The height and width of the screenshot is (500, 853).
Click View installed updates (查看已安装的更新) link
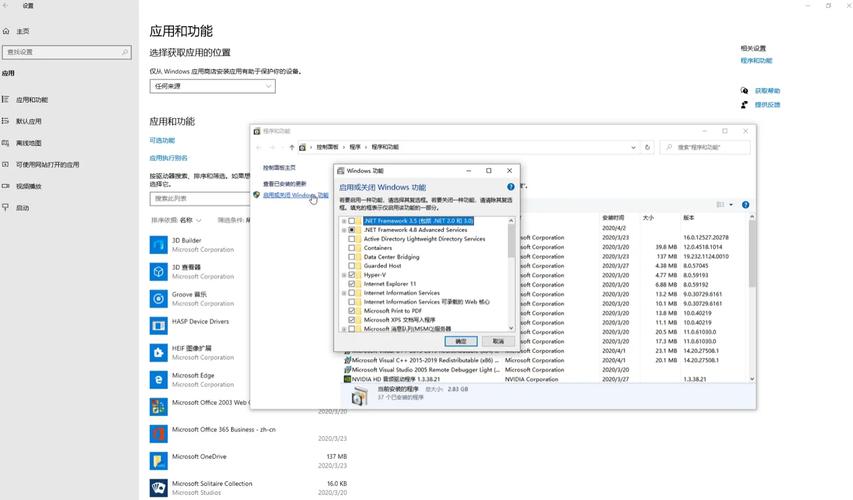tap(285, 183)
